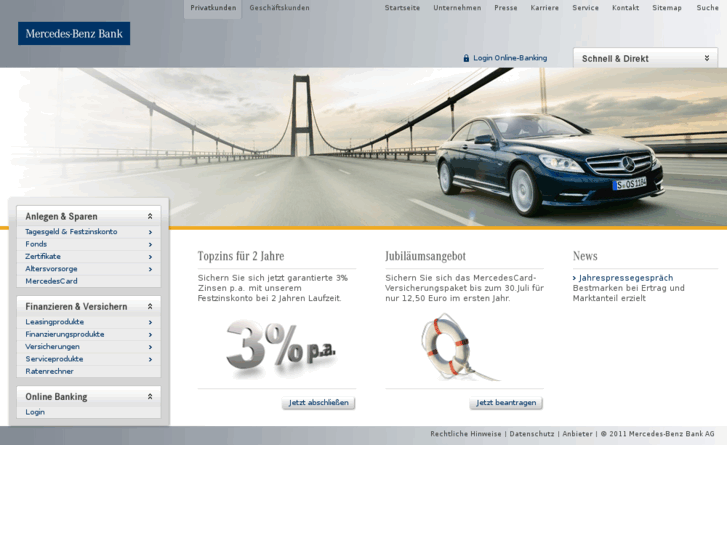Click the News heading
This screenshot has height=545, width=727.
pos(585,256)
